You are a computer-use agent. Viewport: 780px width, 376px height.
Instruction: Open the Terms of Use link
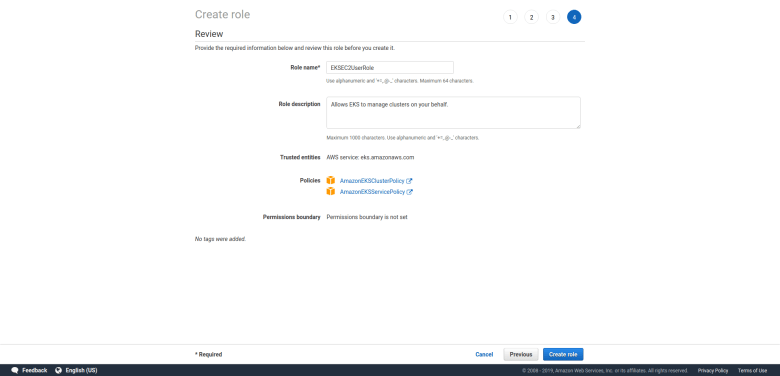pos(752,371)
